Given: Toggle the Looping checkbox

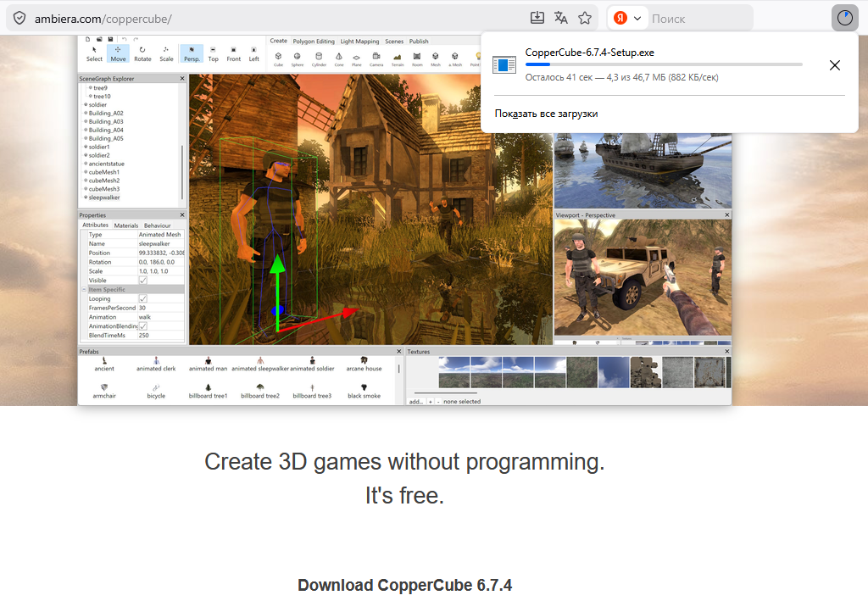Looking at the screenshot, I should pos(142,299).
